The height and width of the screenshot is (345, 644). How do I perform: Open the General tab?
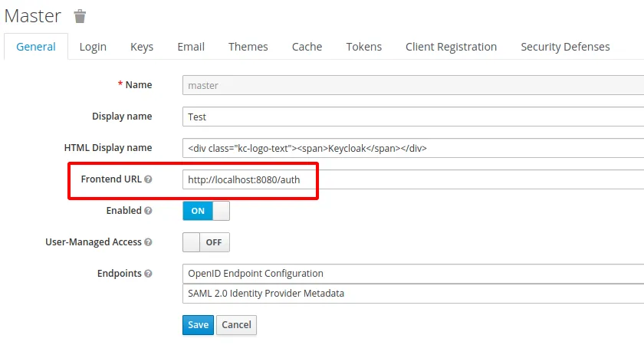pyautogui.click(x=36, y=47)
